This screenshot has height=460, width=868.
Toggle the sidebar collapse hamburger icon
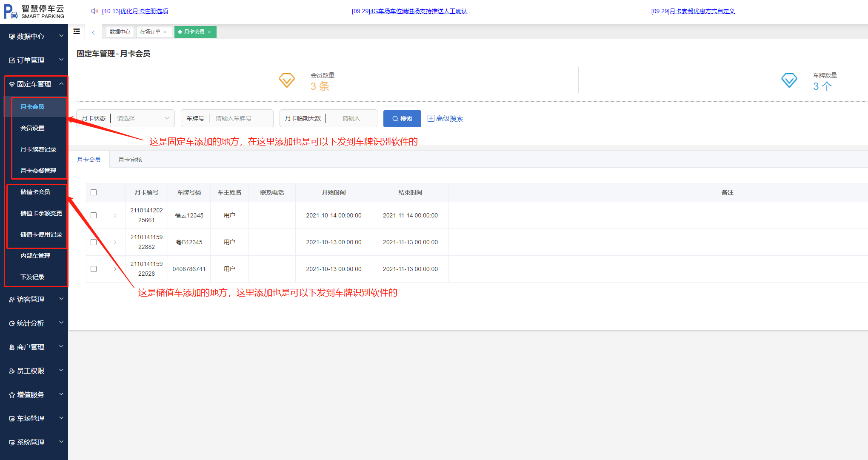coord(77,31)
